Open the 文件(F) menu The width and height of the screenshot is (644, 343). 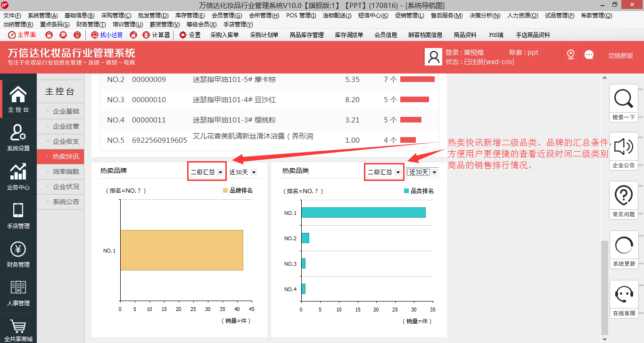pyautogui.click(x=12, y=16)
